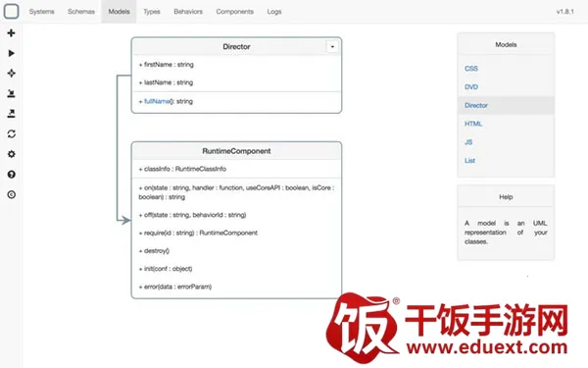588x368 pixels.
Task: Open the Logs tab
Action: tap(274, 12)
